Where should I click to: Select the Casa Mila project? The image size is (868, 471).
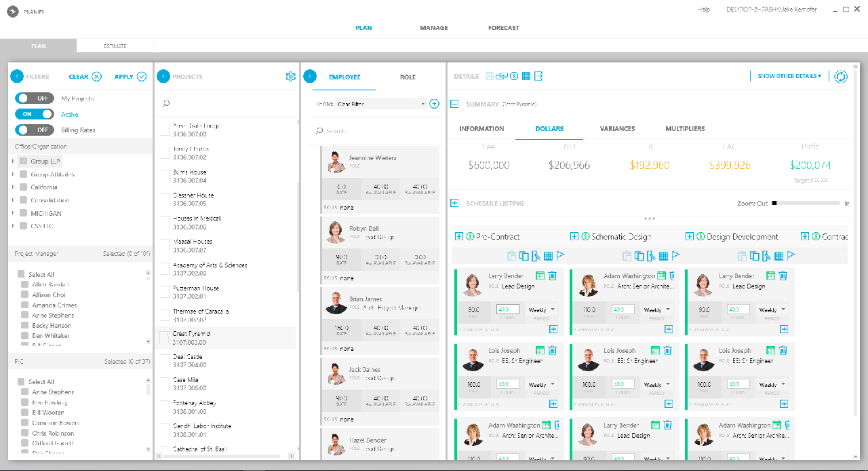click(226, 383)
